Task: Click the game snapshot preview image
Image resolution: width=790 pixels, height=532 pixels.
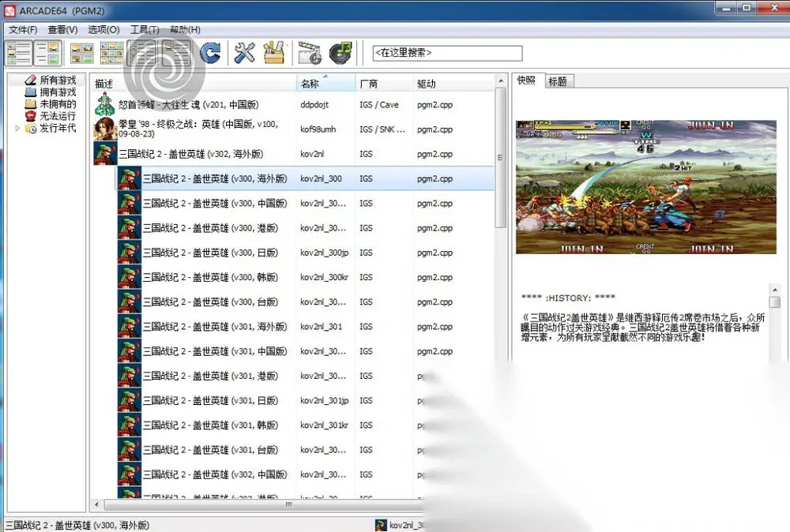Action: [x=646, y=187]
